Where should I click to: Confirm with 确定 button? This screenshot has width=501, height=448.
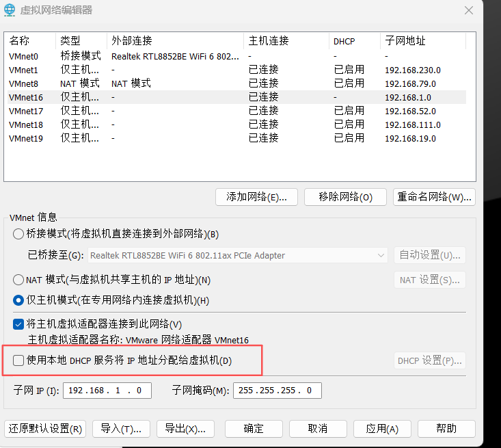point(254,429)
